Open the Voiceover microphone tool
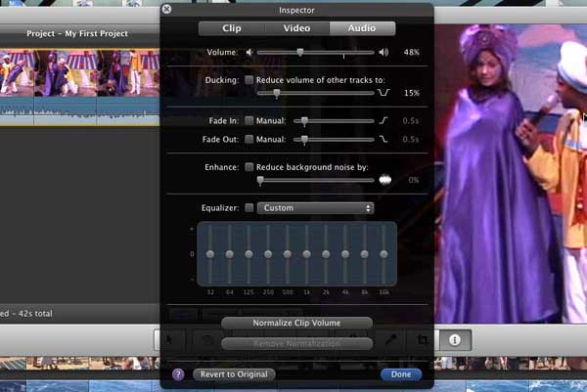This screenshot has width=587, height=392. 393,339
